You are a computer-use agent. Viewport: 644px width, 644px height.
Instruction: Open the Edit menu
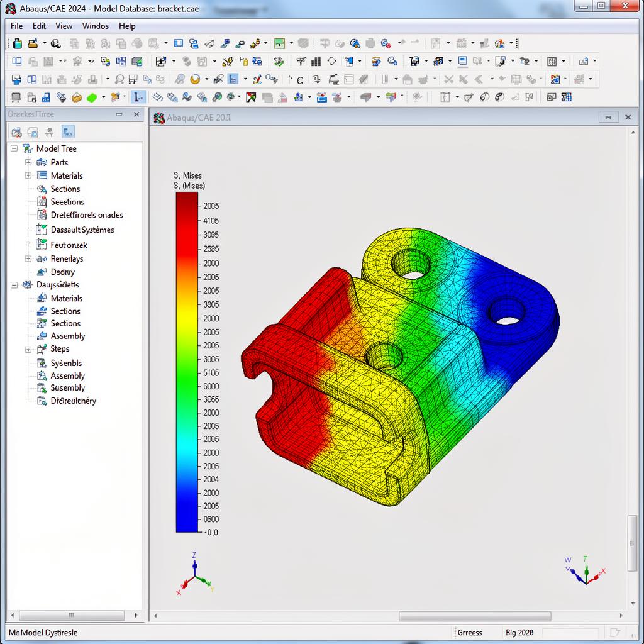[39, 26]
